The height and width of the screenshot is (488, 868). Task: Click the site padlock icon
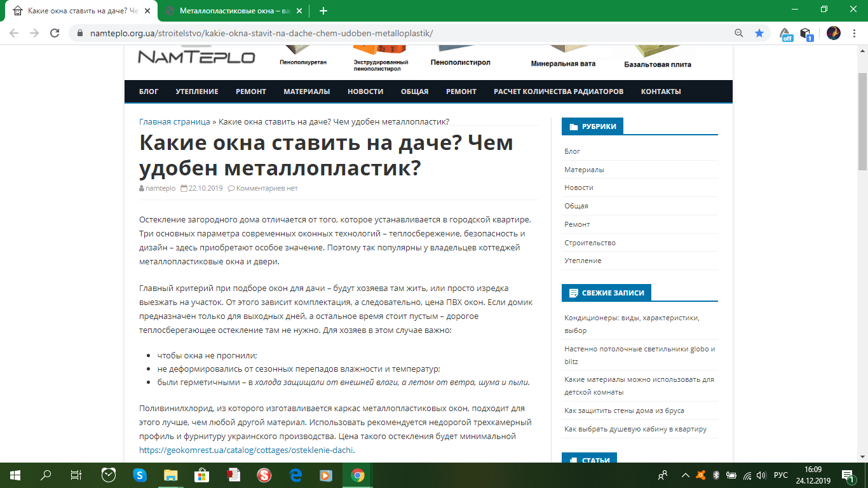point(79,33)
